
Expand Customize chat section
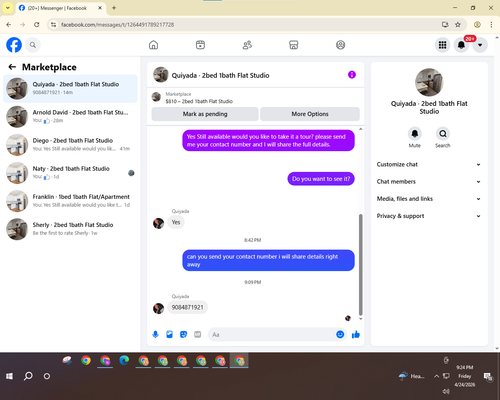click(x=429, y=164)
